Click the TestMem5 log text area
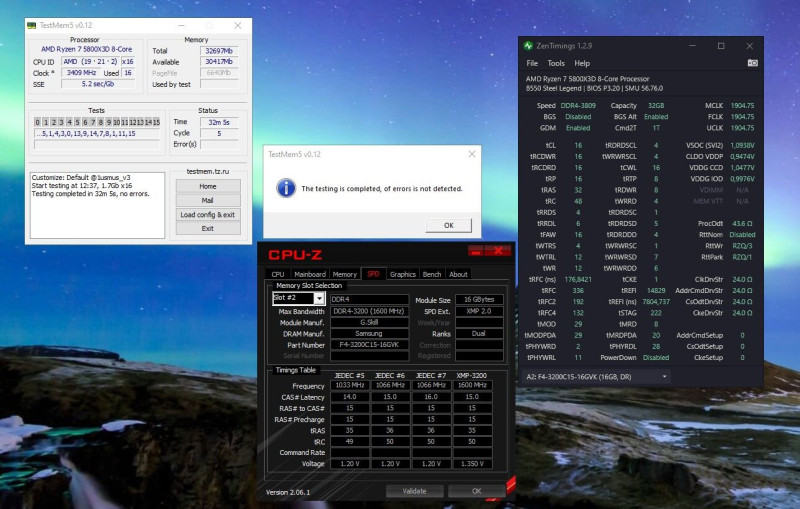The image size is (800, 509). [x=97, y=205]
